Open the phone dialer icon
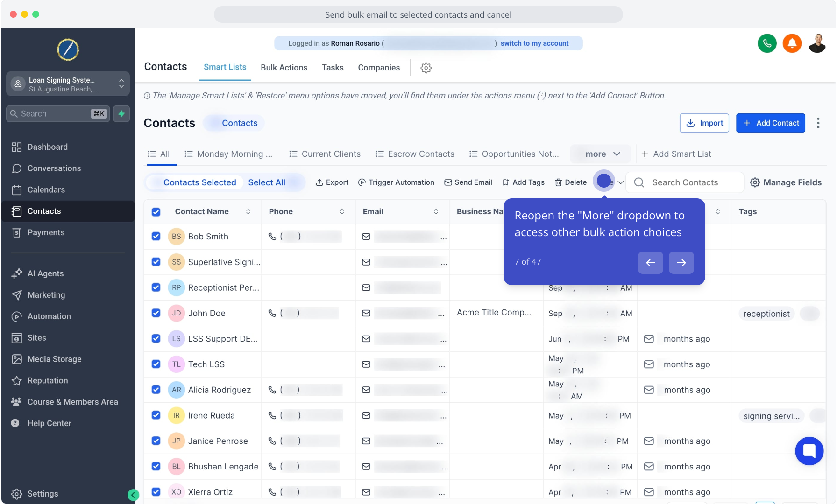Viewport: 837px width, 504px height. (x=767, y=43)
